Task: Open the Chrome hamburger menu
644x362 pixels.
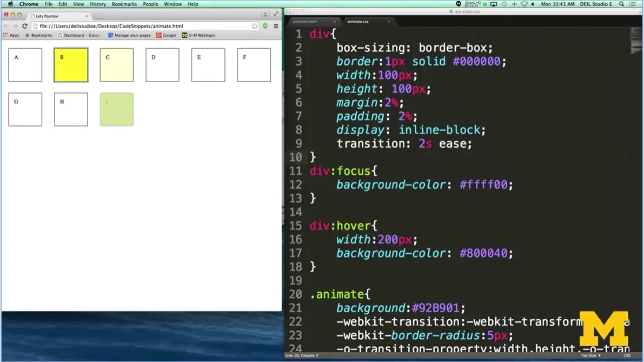Action: (x=276, y=26)
